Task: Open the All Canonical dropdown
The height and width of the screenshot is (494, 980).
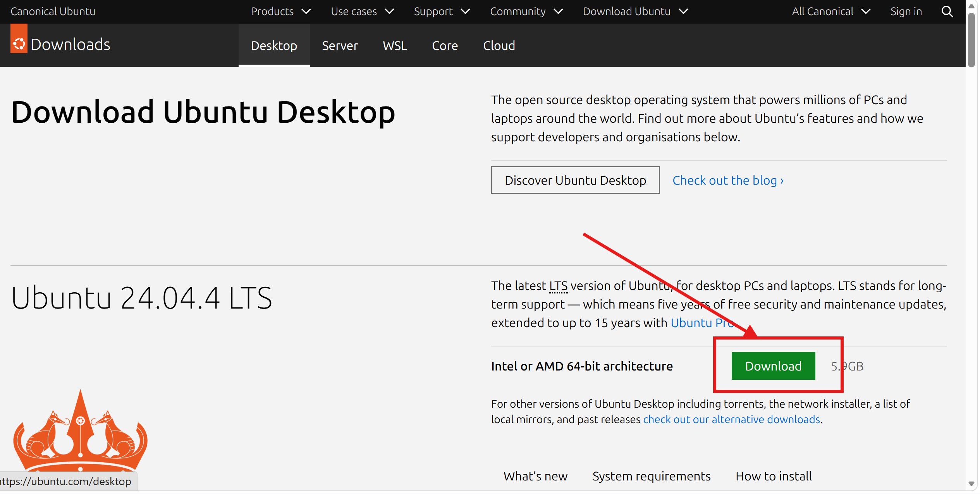Action: (x=831, y=12)
